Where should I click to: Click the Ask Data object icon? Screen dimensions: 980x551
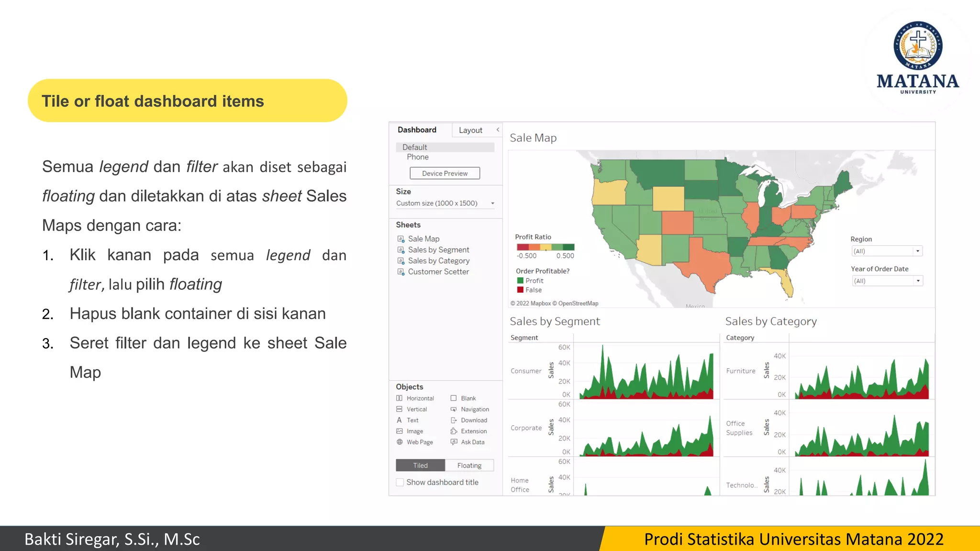coord(454,442)
